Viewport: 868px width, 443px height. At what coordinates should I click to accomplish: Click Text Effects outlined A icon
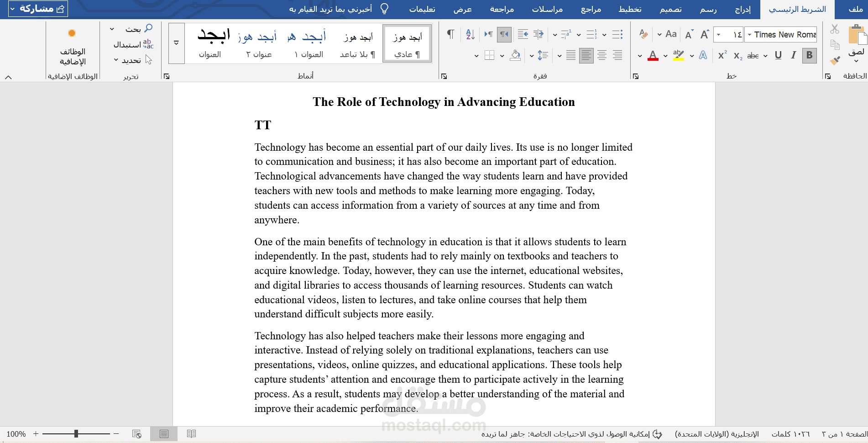pyautogui.click(x=703, y=55)
